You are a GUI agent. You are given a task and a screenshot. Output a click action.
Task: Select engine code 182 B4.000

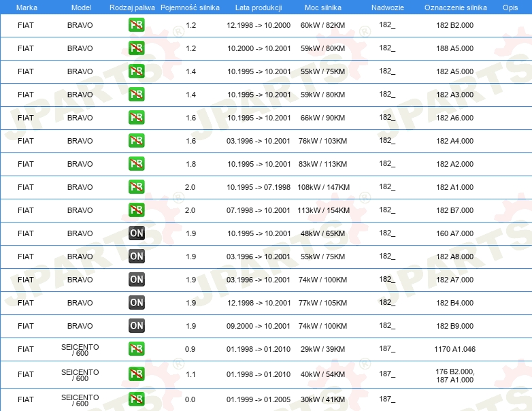click(x=454, y=302)
